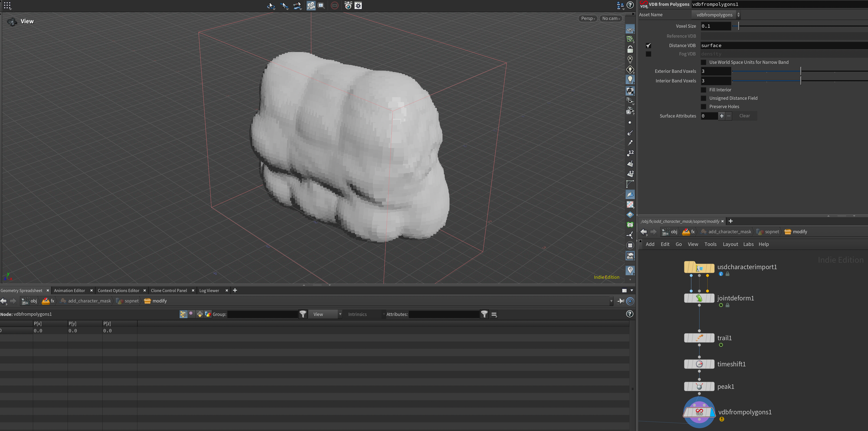Select the peak1 node in network
Viewport: 868px width, 431px height.
(699, 386)
